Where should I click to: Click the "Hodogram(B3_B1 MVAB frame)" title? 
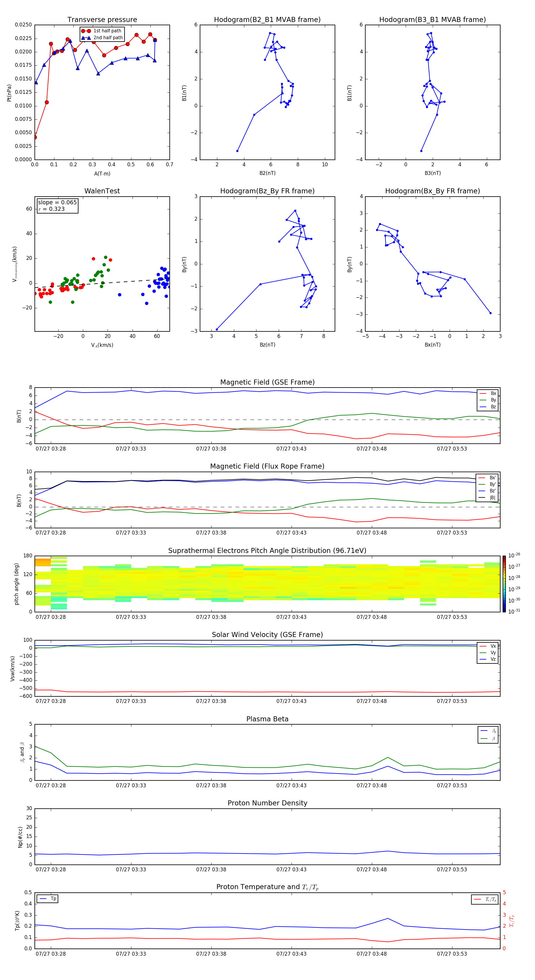click(432, 20)
